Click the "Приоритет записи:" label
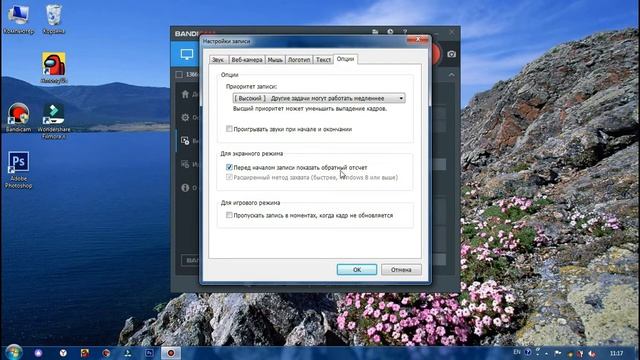The height and width of the screenshot is (360, 640). click(251, 87)
